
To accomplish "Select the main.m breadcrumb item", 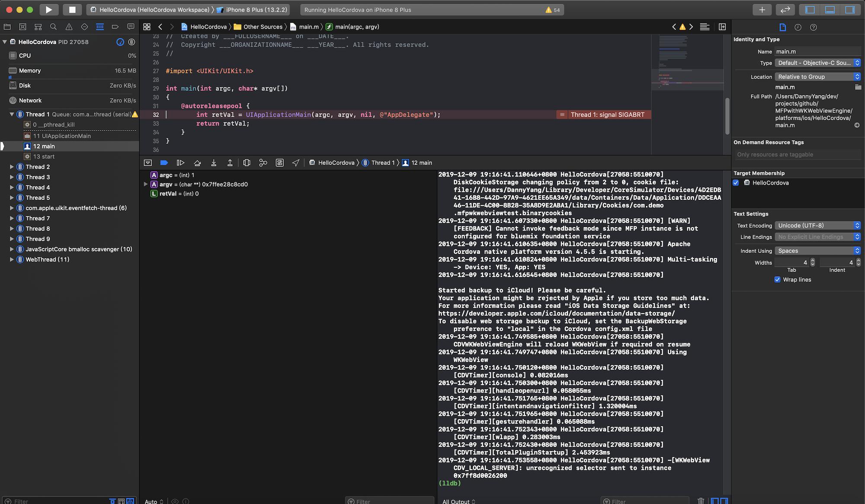I will pyautogui.click(x=308, y=27).
